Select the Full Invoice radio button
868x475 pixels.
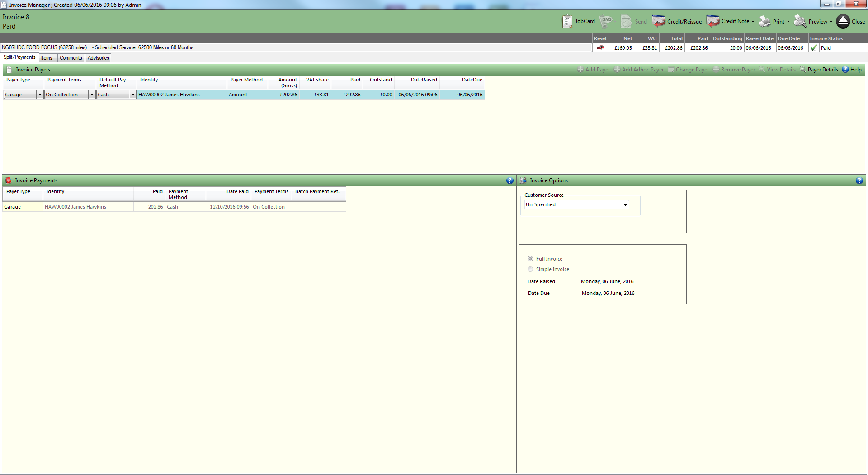click(x=530, y=259)
